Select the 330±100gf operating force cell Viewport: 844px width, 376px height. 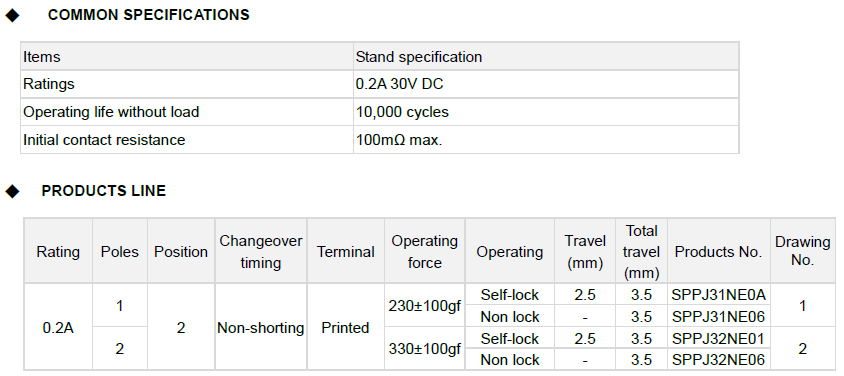tap(424, 349)
